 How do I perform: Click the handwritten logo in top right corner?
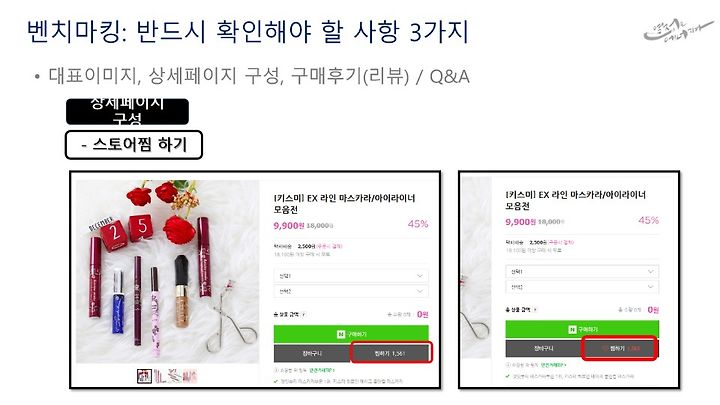tap(678, 30)
